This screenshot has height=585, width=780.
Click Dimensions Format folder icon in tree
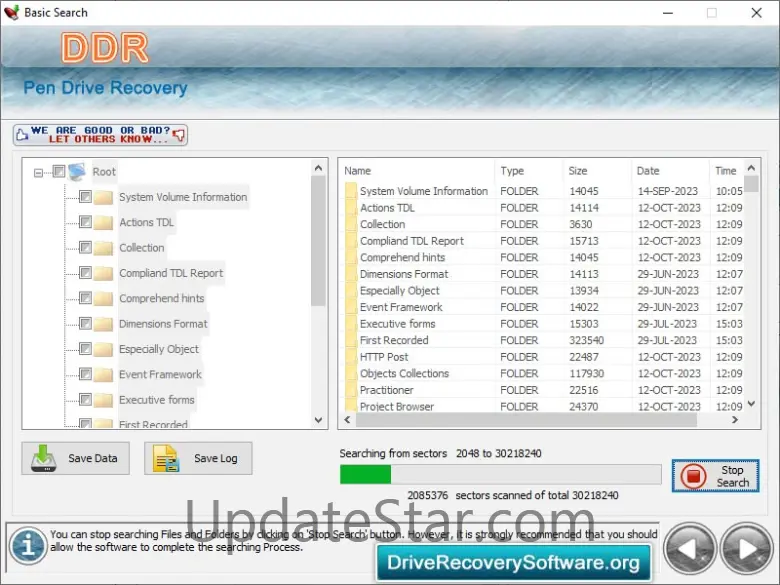103,324
